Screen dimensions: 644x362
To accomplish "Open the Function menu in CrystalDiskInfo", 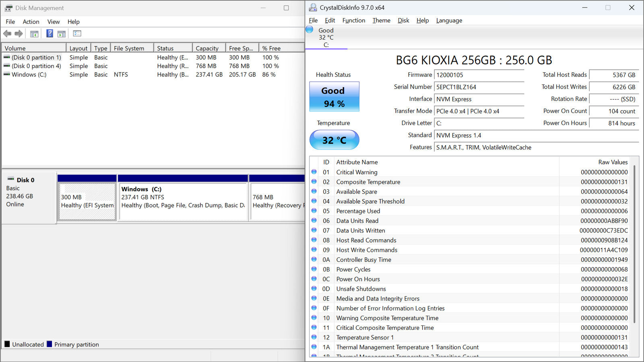I will 353,21.
